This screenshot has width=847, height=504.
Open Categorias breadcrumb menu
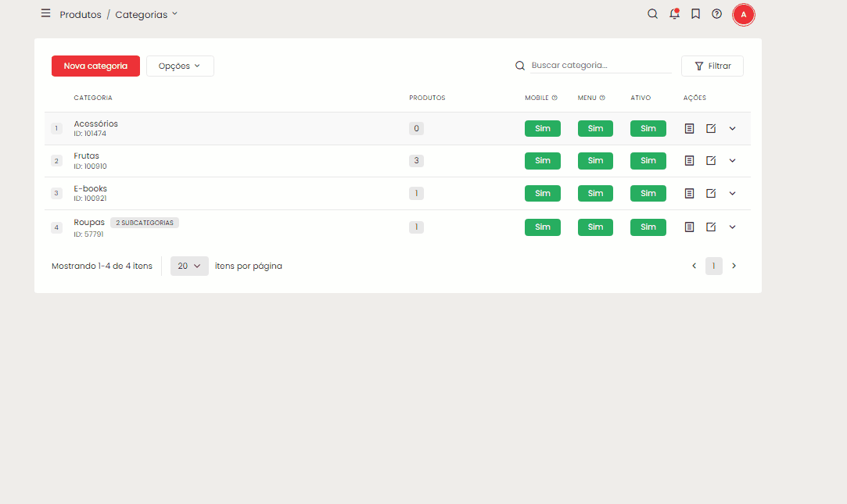(146, 15)
